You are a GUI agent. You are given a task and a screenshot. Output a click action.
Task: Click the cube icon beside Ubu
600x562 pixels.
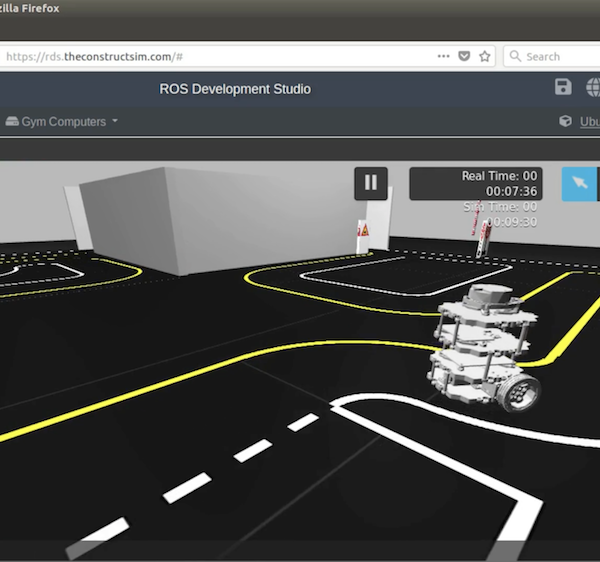tap(565, 121)
